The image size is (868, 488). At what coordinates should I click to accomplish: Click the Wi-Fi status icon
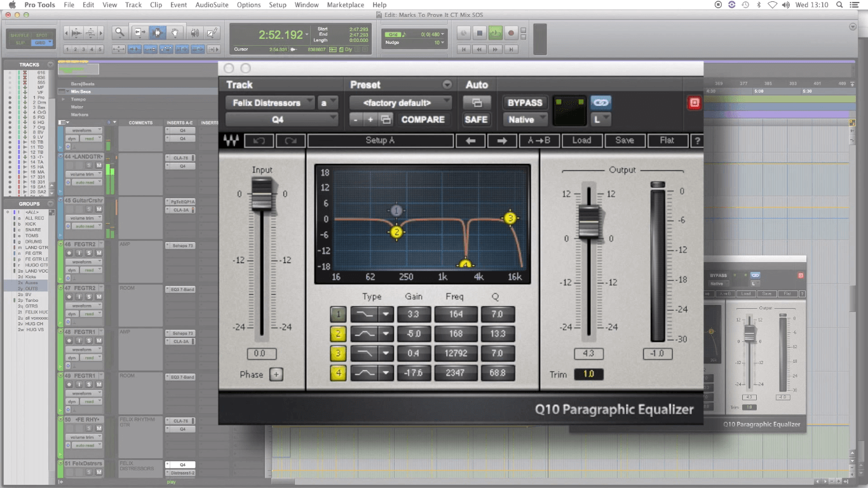[x=772, y=4]
